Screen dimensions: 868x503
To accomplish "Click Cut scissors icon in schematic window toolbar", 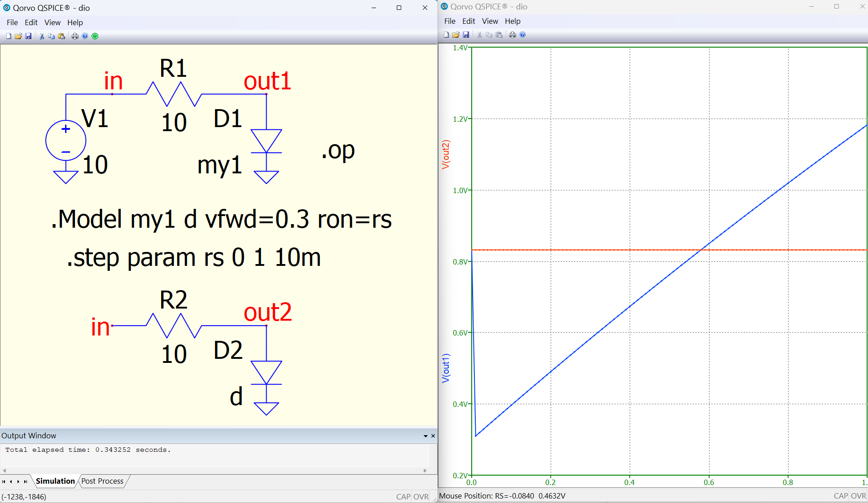I will pos(42,36).
